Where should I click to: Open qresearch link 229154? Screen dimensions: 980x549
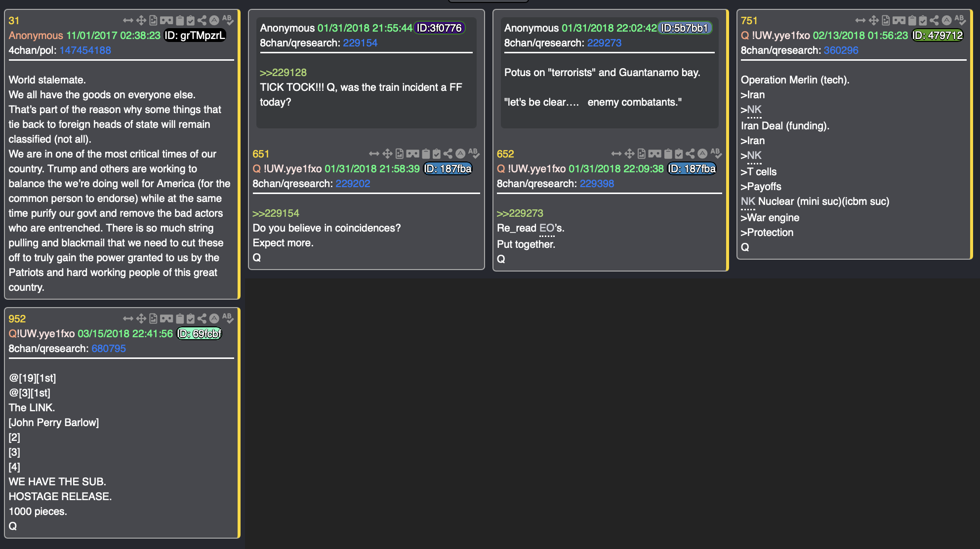click(x=360, y=43)
